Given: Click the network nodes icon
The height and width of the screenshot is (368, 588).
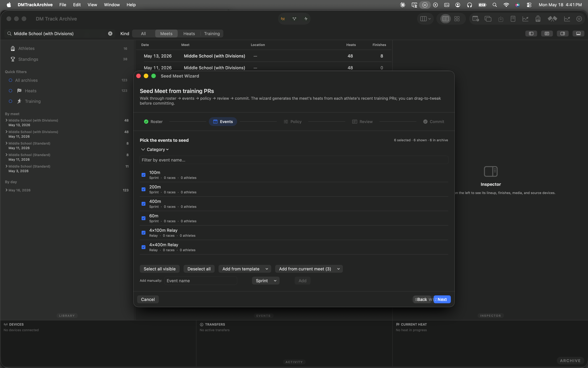Looking at the screenshot, I should coord(294,19).
